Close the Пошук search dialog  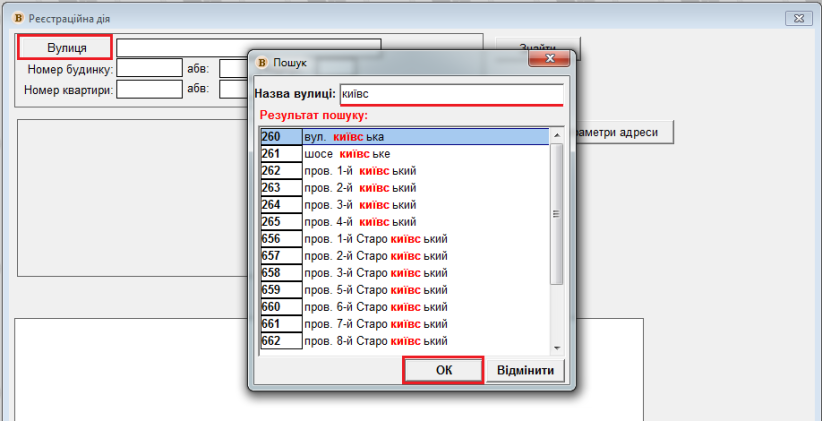[x=548, y=61]
